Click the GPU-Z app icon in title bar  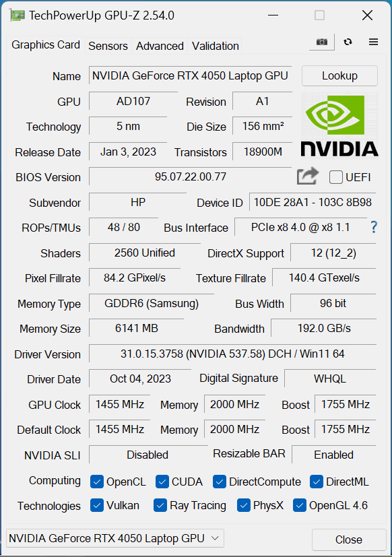tap(17, 15)
